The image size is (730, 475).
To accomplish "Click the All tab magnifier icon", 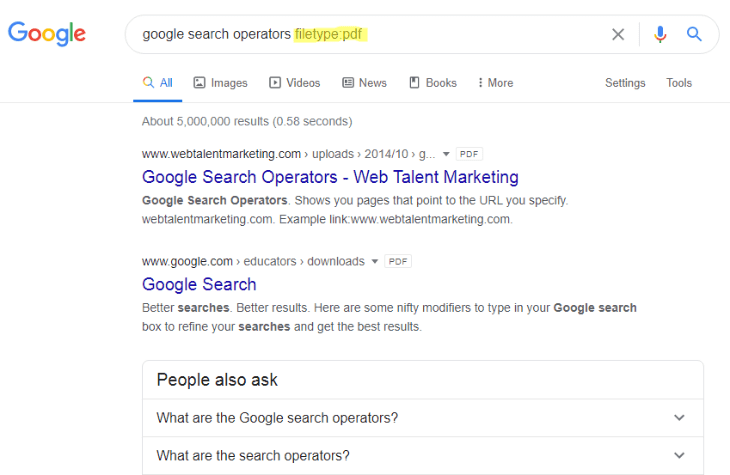I will (x=148, y=83).
